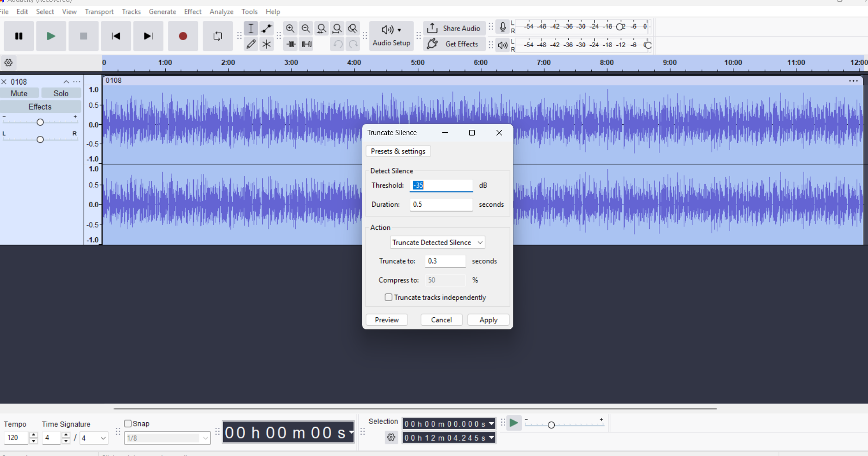Open the Truncate Detected Silence dropdown
The image size is (868, 456).
[437, 242]
